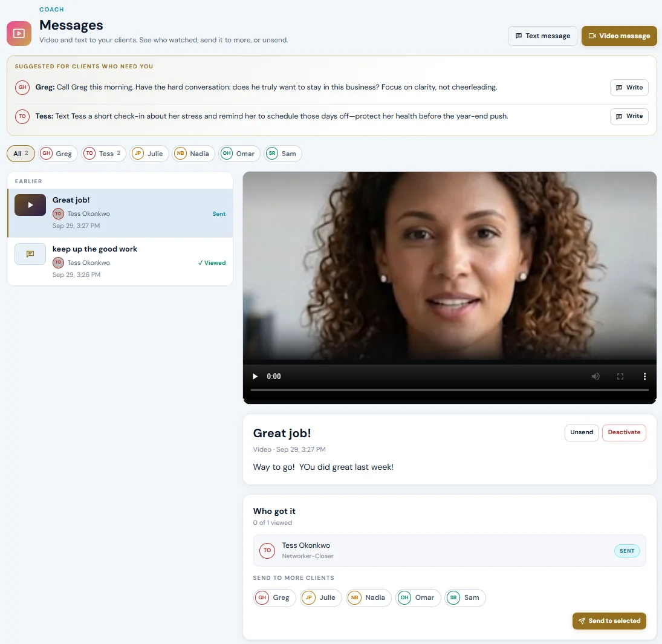The width and height of the screenshot is (662, 644).
Task: Select the 'keep up the good work' text message icon
Action: 30,254
